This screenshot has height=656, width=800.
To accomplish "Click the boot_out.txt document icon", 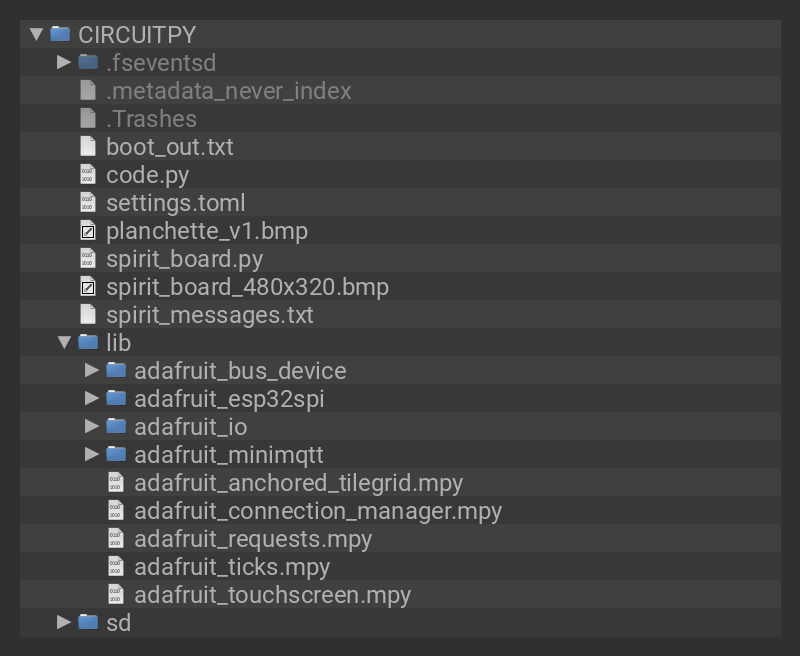I will click(x=88, y=147).
